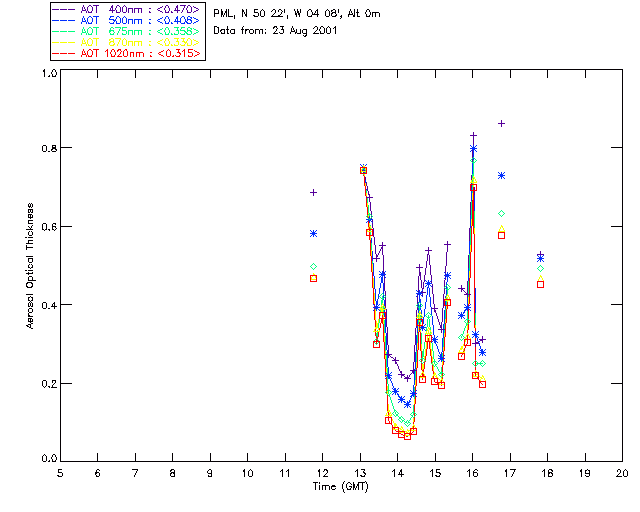Click the red square marker before 12 GMT
The height and width of the screenshot is (512, 640).
(x=313, y=278)
